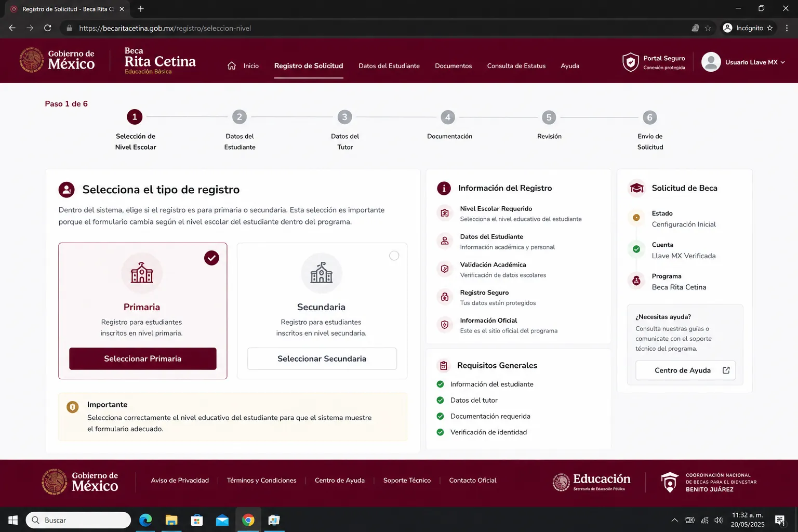The width and height of the screenshot is (798, 532).
Task: Open Contacto Oficial footer link
Action: click(x=473, y=481)
